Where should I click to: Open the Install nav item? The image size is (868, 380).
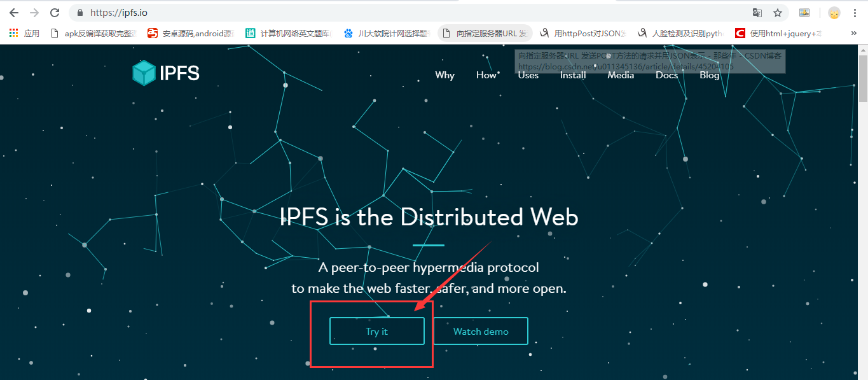point(573,75)
